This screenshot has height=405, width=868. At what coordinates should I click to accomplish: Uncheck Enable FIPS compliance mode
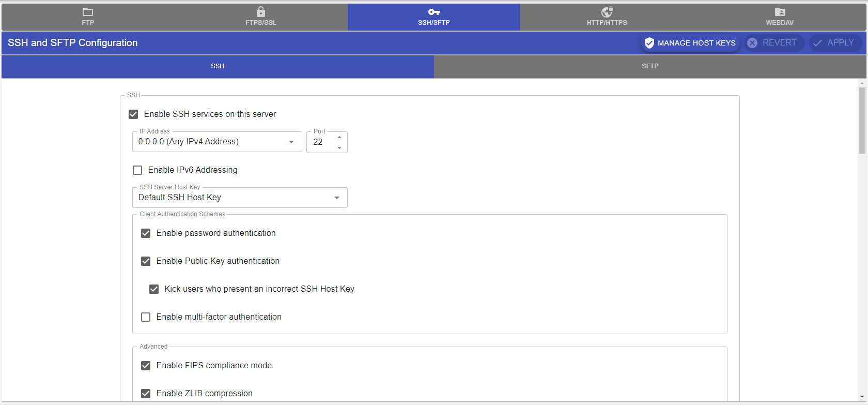tap(146, 366)
